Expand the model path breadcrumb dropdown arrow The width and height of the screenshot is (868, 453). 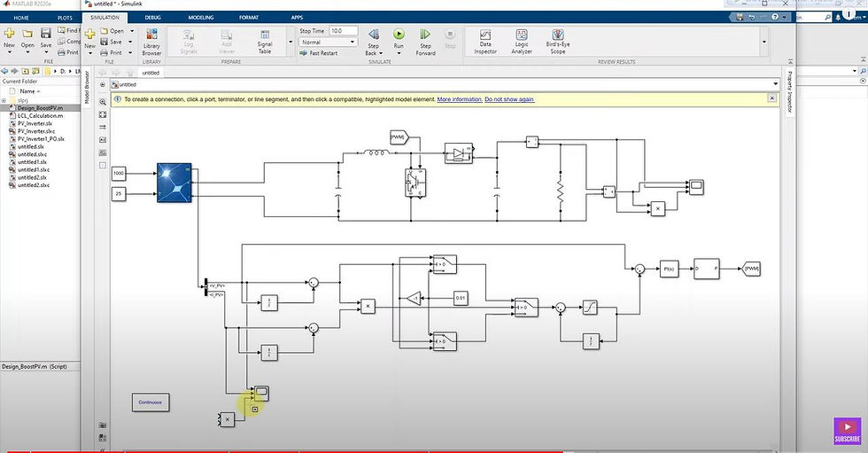coord(775,85)
